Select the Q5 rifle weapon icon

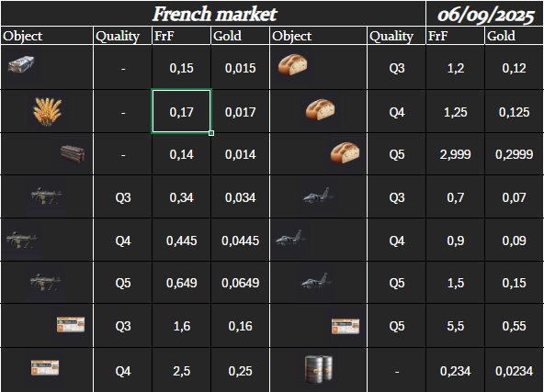click(45, 282)
